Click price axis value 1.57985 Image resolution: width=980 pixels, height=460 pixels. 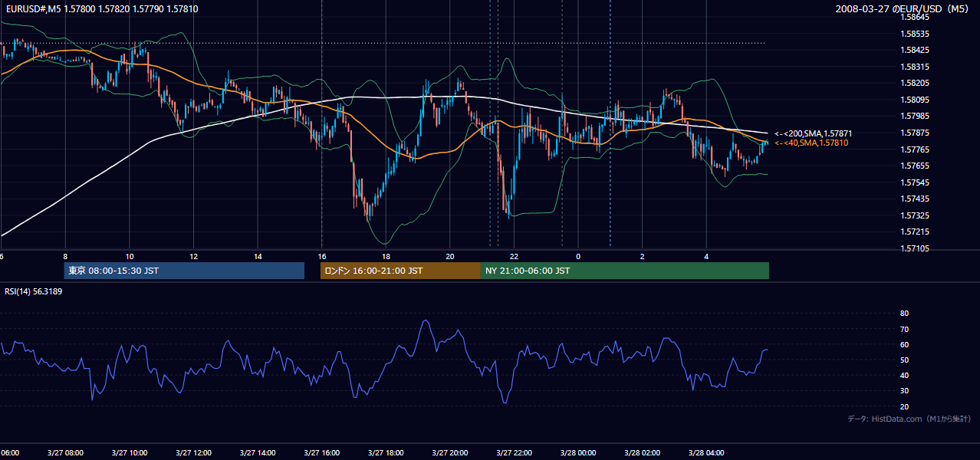916,116
